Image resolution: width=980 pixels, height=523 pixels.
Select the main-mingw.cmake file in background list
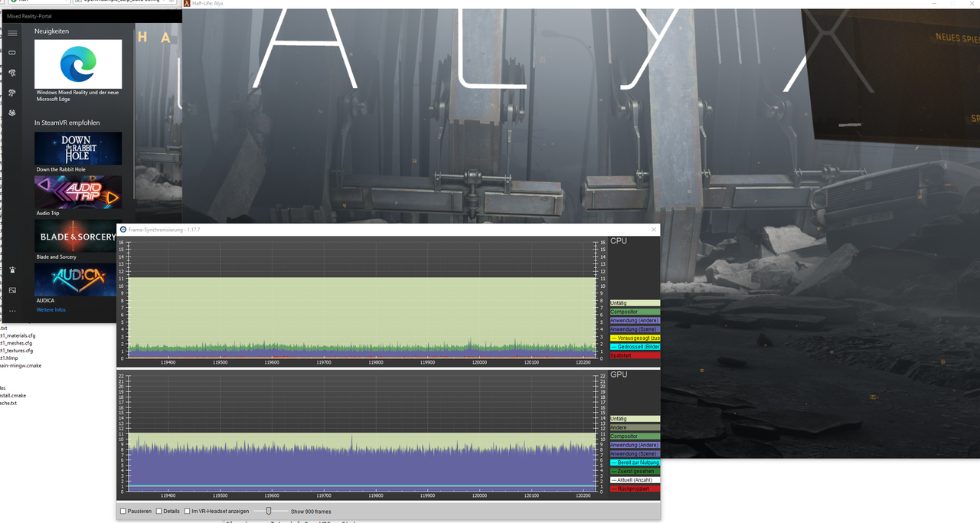[x=21, y=365]
